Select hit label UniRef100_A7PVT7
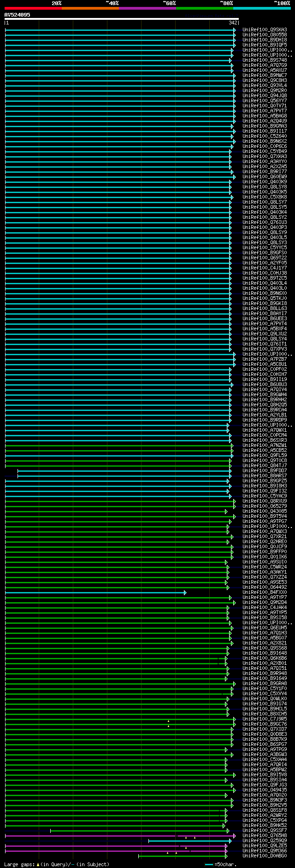 [x=265, y=111]
